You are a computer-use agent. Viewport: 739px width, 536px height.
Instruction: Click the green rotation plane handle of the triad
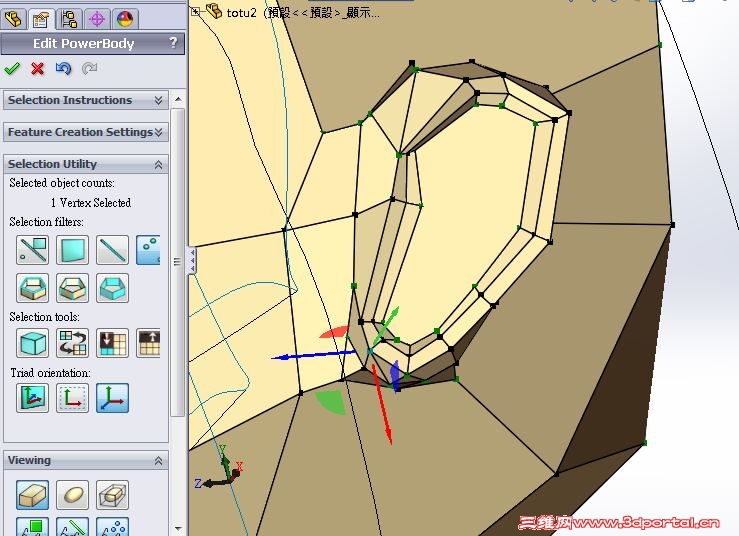tap(331, 402)
